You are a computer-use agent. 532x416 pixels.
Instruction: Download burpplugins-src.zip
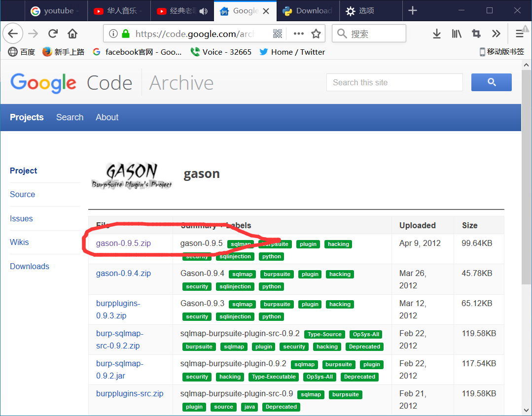(x=130, y=394)
